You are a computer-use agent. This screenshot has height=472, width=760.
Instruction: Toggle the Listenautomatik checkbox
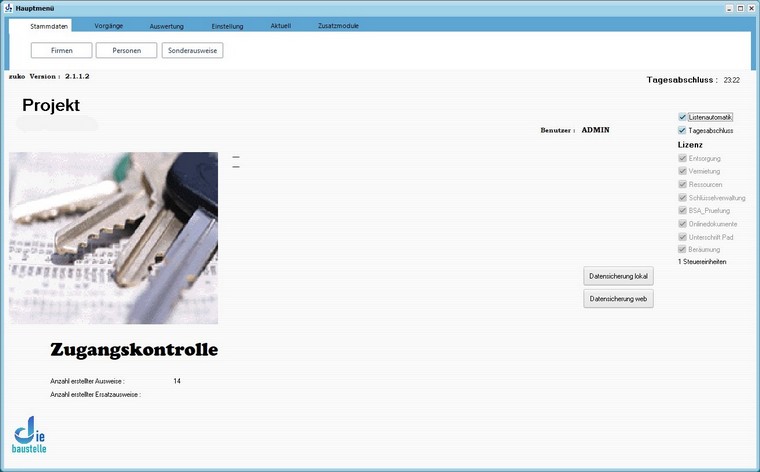(x=682, y=117)
